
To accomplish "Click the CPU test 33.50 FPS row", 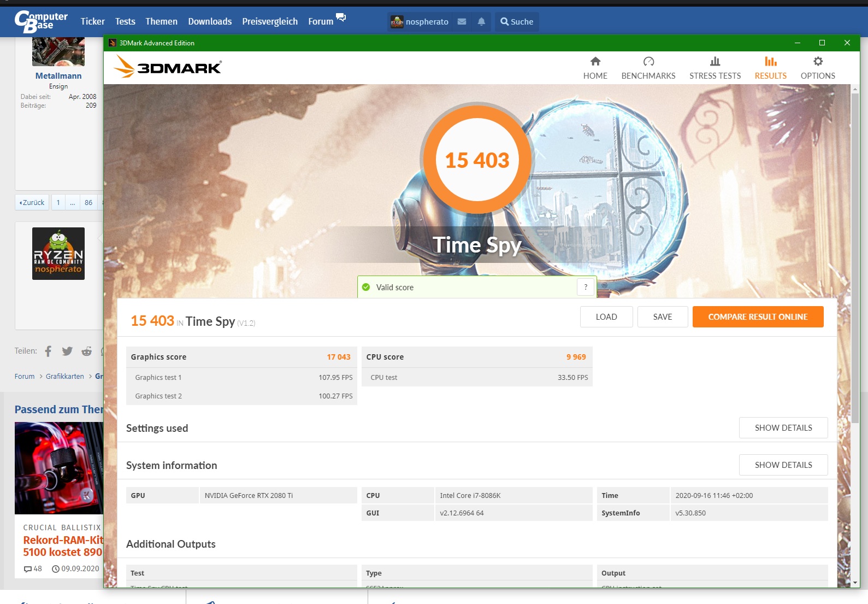I will coord(477,377).
